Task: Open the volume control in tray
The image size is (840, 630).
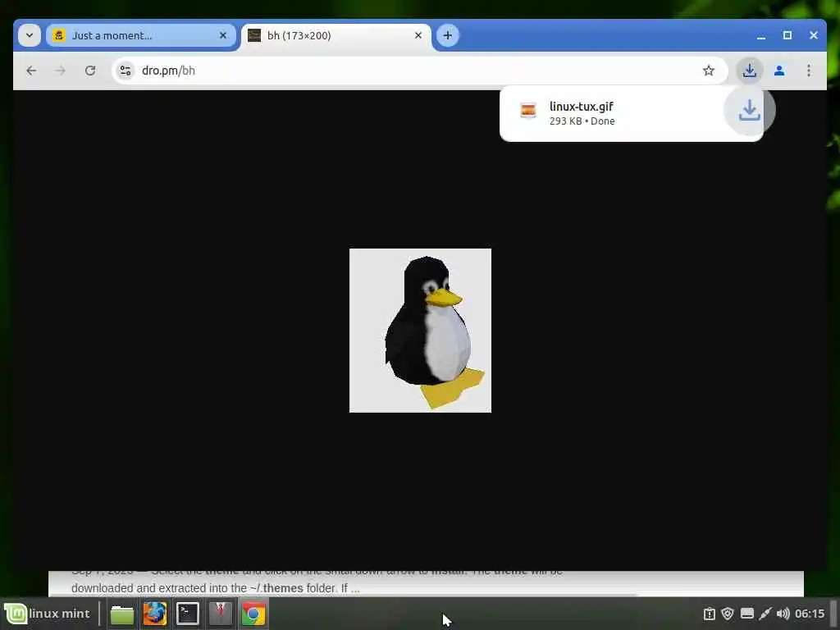Action: (783, 614)
